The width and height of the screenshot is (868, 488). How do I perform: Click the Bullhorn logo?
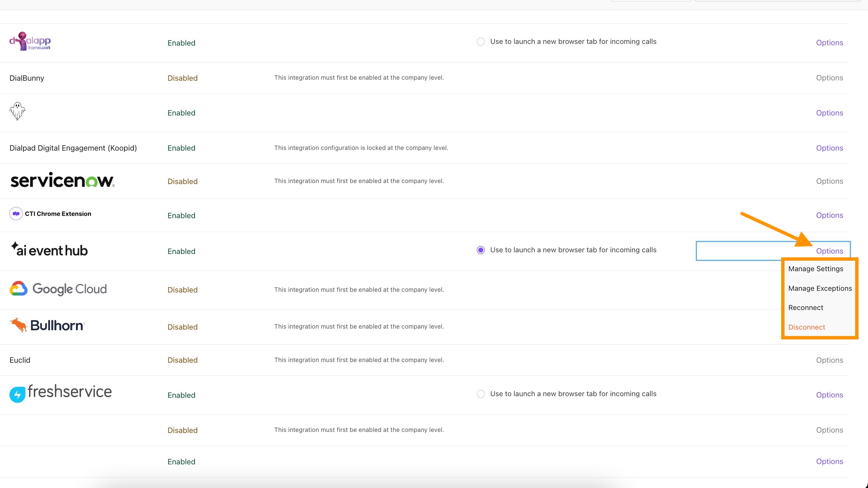(47, 325)
